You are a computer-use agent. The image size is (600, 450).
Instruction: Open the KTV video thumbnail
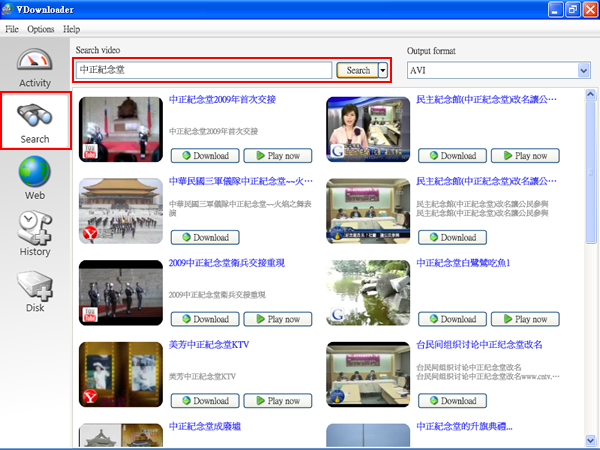coord(121,374)
